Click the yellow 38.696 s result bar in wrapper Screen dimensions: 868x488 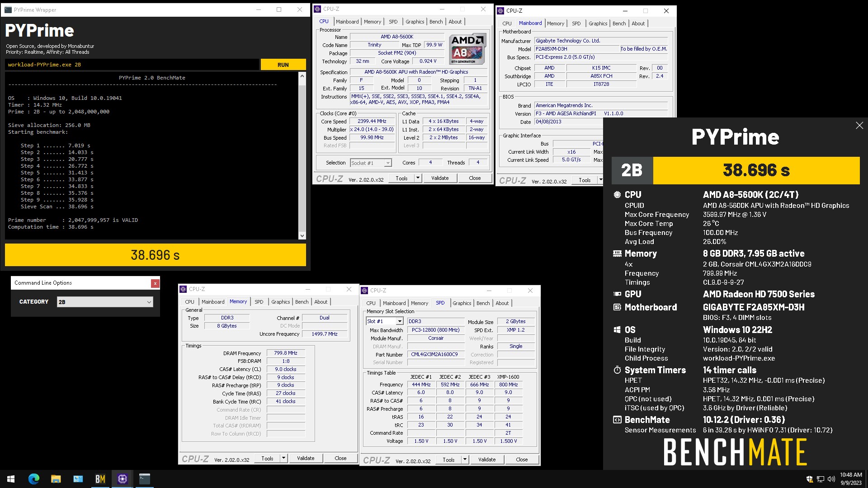coord(156,255)
